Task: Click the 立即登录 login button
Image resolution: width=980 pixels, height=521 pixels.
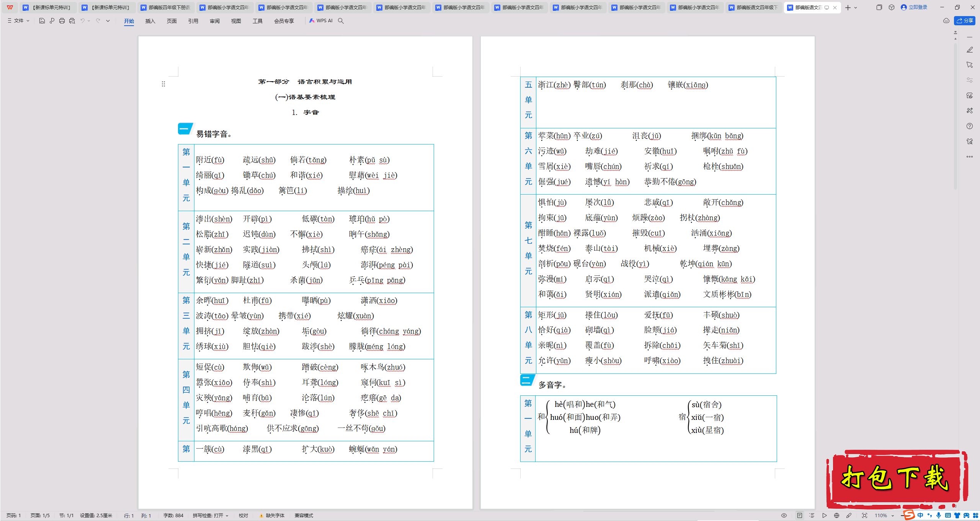Action: [914, 7]
